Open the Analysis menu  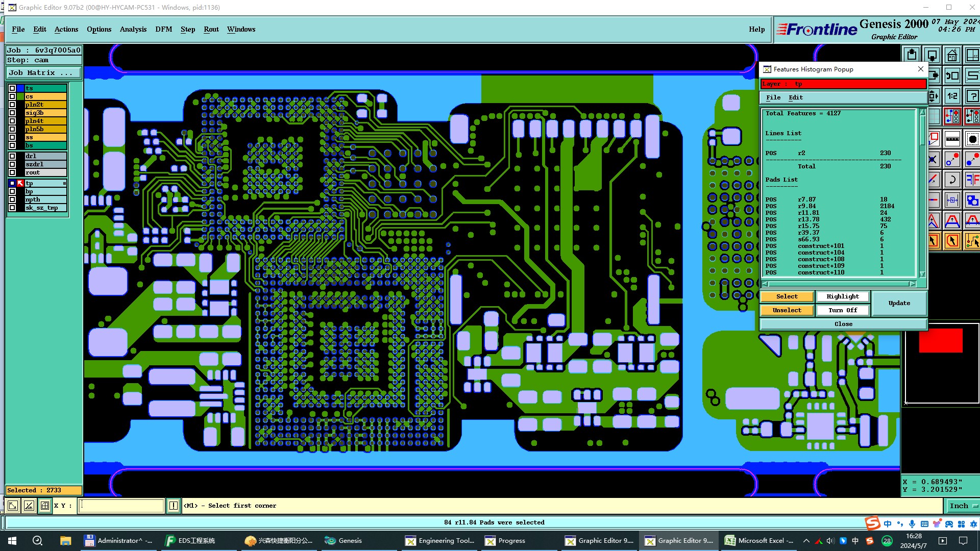click(133, 29)
